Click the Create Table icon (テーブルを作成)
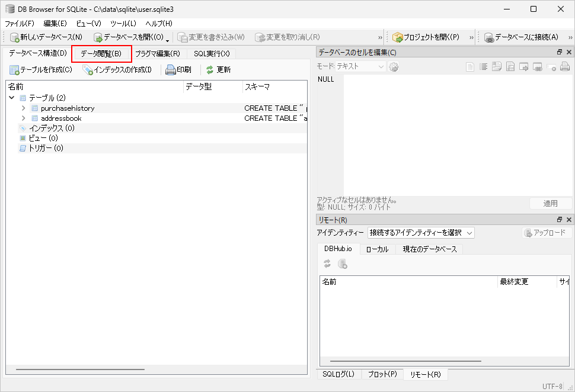 14,70
